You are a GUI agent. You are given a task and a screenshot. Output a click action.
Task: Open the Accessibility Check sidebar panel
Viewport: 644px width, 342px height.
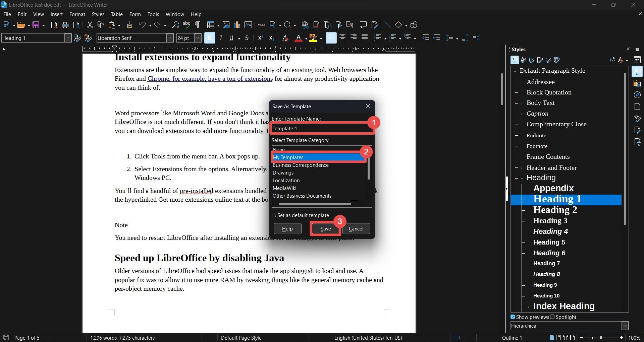tap(638, 142)
